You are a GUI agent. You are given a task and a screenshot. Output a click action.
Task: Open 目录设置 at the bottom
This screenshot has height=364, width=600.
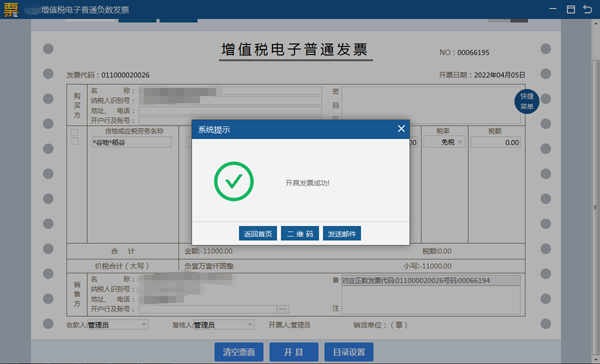pos(349,352)
